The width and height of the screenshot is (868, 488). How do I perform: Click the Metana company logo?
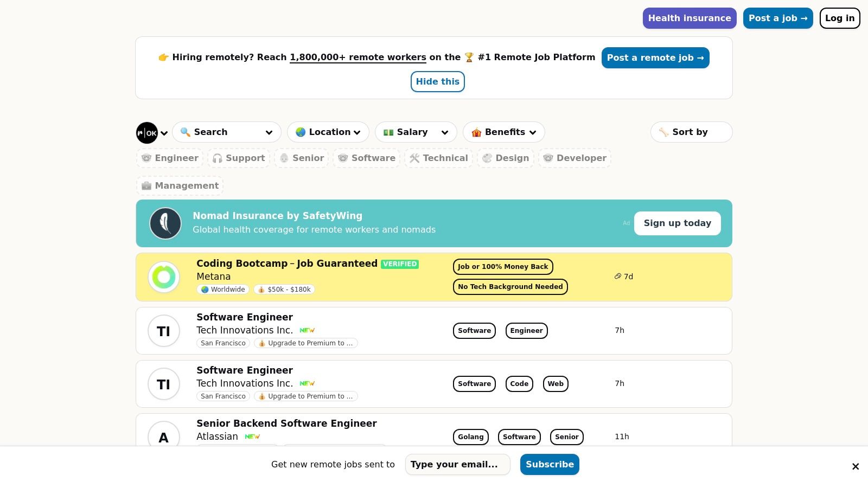[164, 277]
